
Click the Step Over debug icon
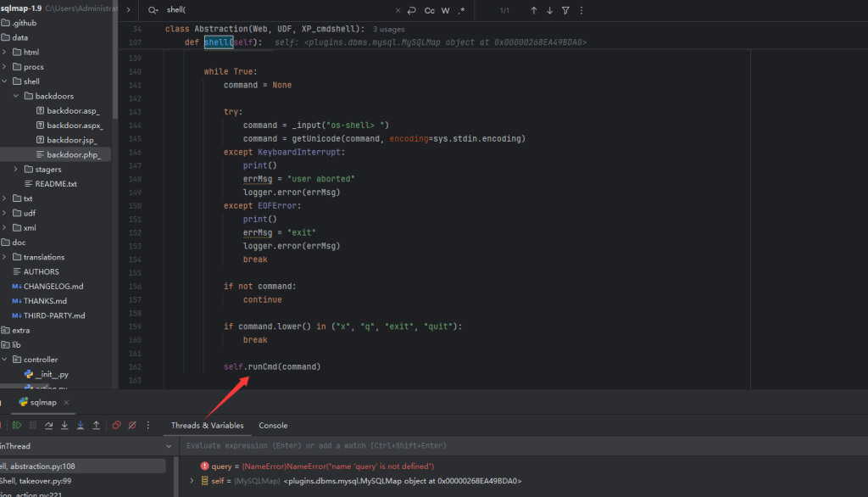point(48,426)
